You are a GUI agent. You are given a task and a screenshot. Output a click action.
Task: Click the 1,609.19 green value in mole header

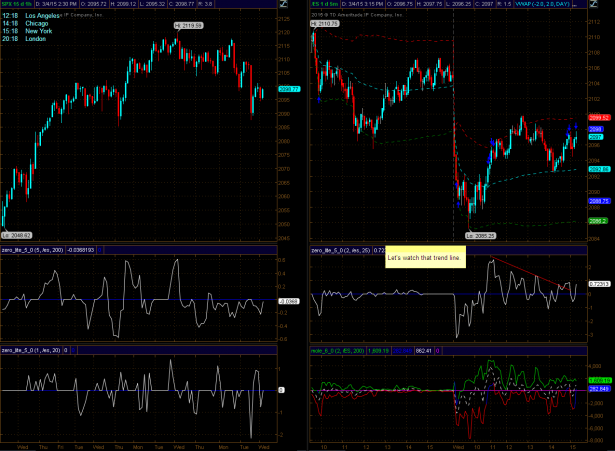coord(378,351)
